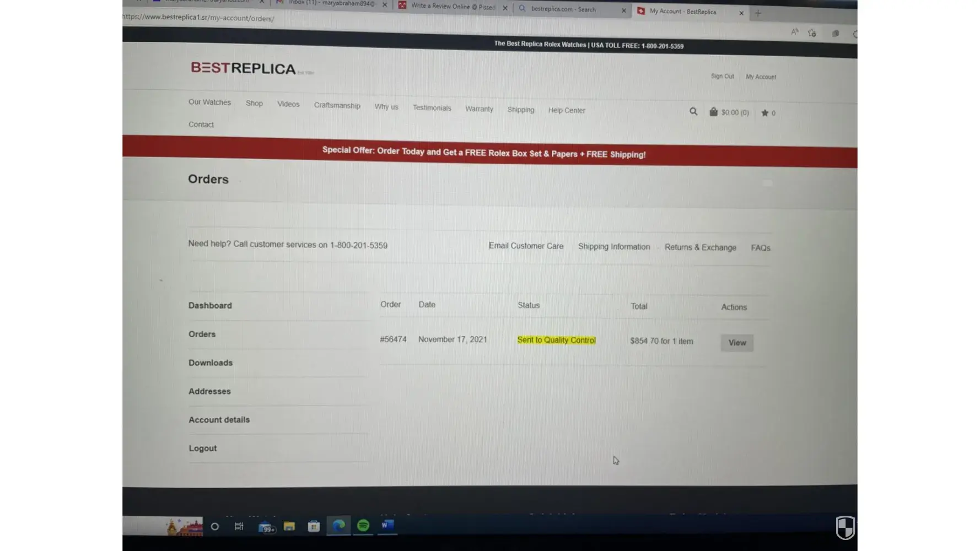Open Dashboard in the account sidebar

[210, 305]
